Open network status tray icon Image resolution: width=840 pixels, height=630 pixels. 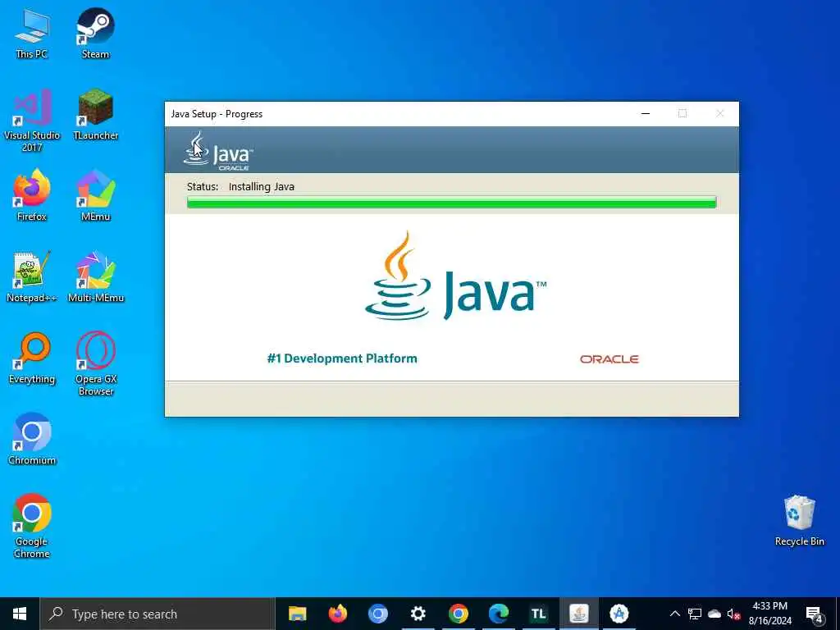[x=694, y=614]
